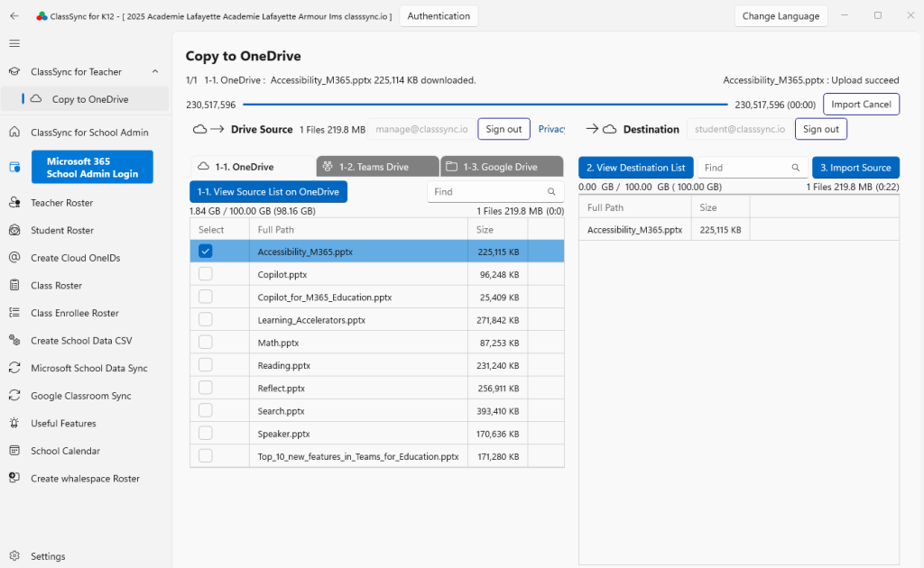The height and width of the screenshot is (568, 924).
Task: Click the Microsoft 365 login icon in sidebar
Action: pyautogui.click(x=14, y=167)
